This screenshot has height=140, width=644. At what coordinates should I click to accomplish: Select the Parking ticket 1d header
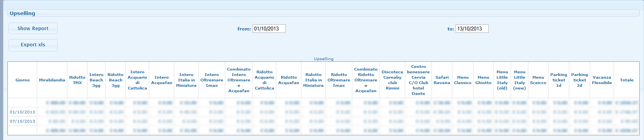559,80
